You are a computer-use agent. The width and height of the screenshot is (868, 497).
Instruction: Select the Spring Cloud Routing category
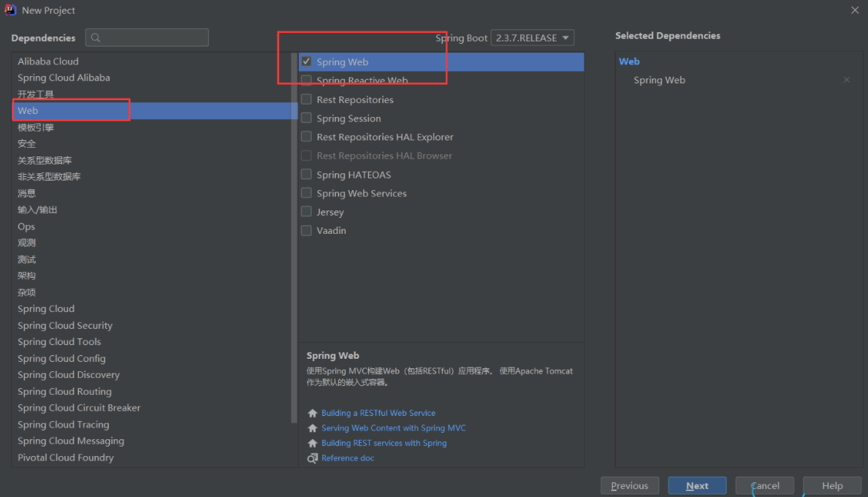(151, 391)
